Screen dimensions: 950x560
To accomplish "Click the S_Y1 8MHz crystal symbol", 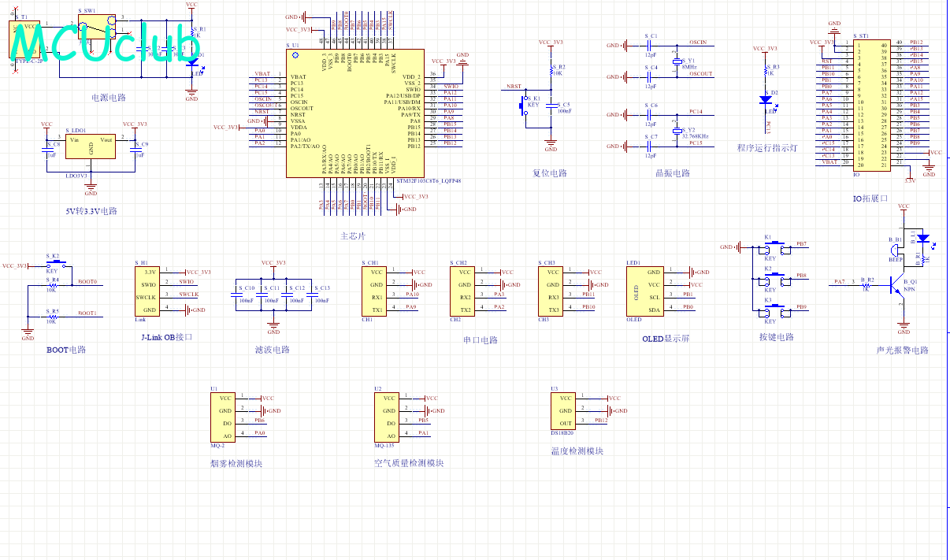I will pos(676,61).
